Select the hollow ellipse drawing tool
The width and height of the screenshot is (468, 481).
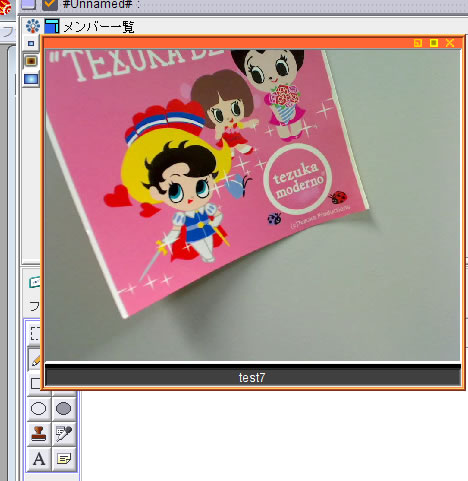pos(39,408)
